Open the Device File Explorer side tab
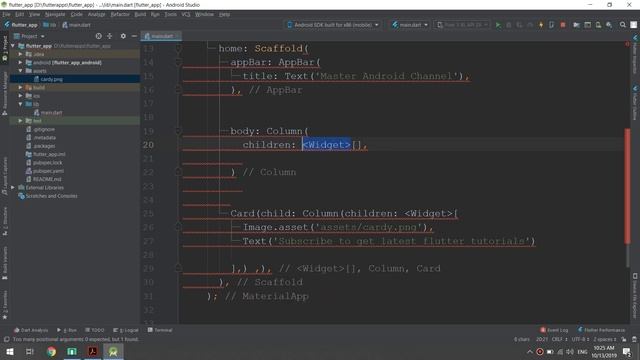The width and height of the screenshot is (640, 360). [635, 296]
